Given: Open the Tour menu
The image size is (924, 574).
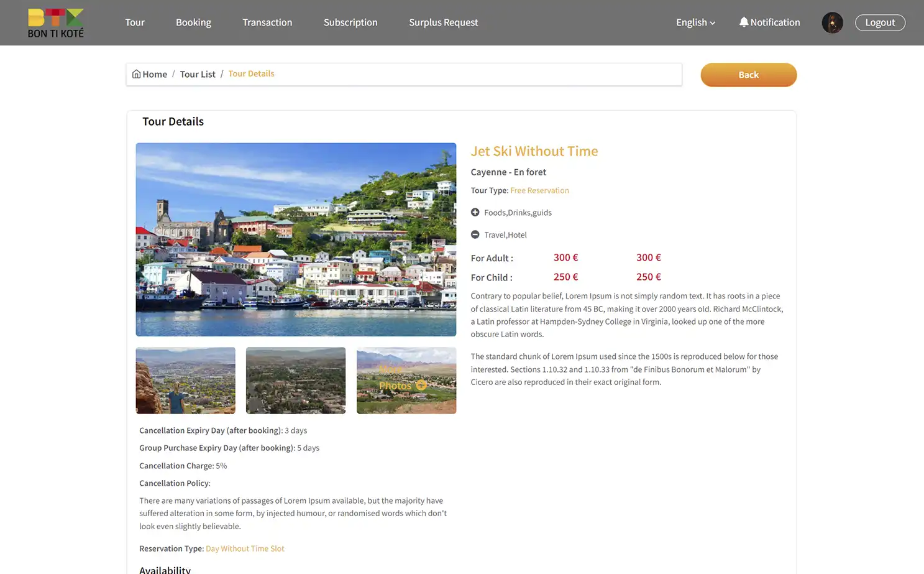Looking at the screenshot, I should point(135,22).
